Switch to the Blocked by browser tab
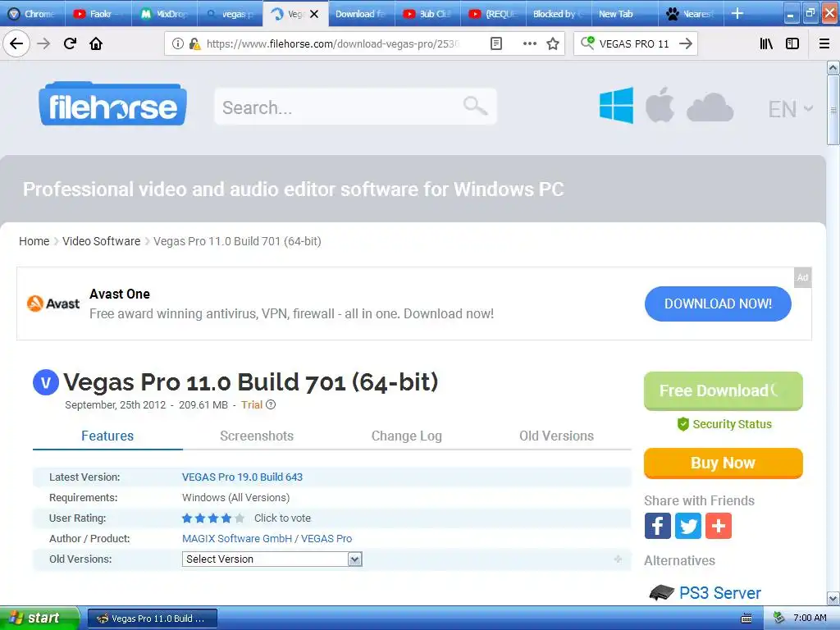 pyautogui.click(x=559, y=14)
